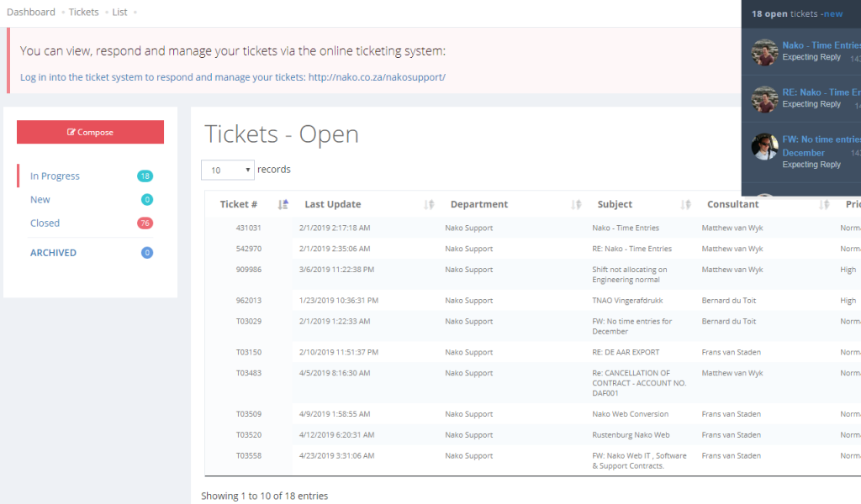Click avatar of FW: No time entries notification

tap(764, 146)
